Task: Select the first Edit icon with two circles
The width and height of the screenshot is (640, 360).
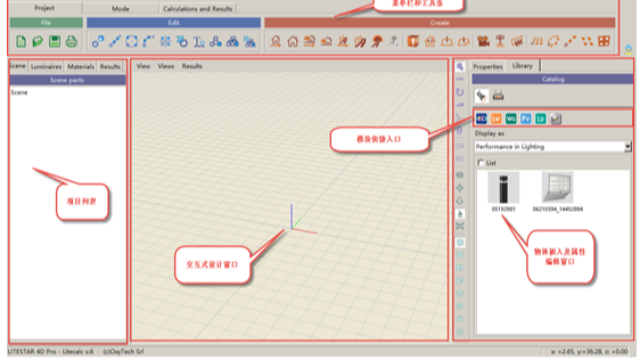Action: coord(98,41)
